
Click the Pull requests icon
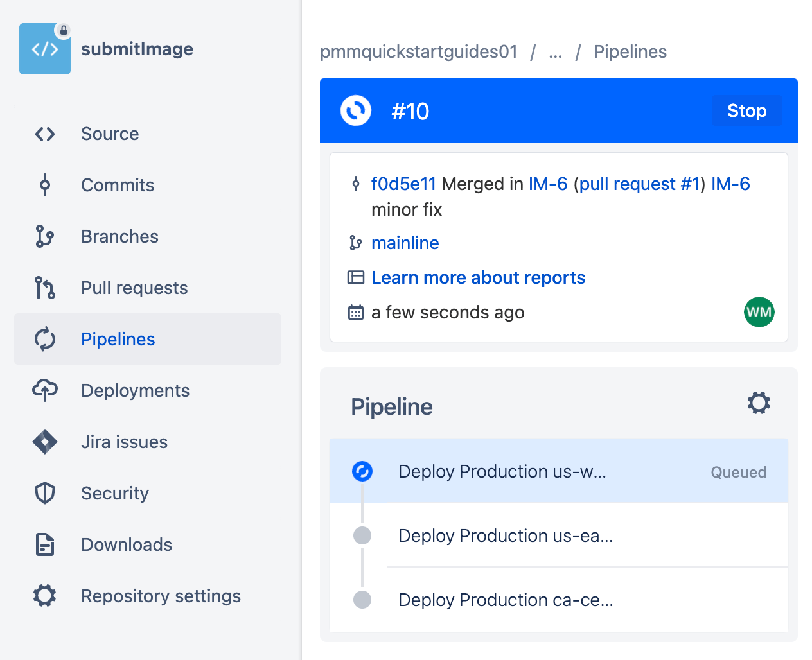tap(44, 288)
